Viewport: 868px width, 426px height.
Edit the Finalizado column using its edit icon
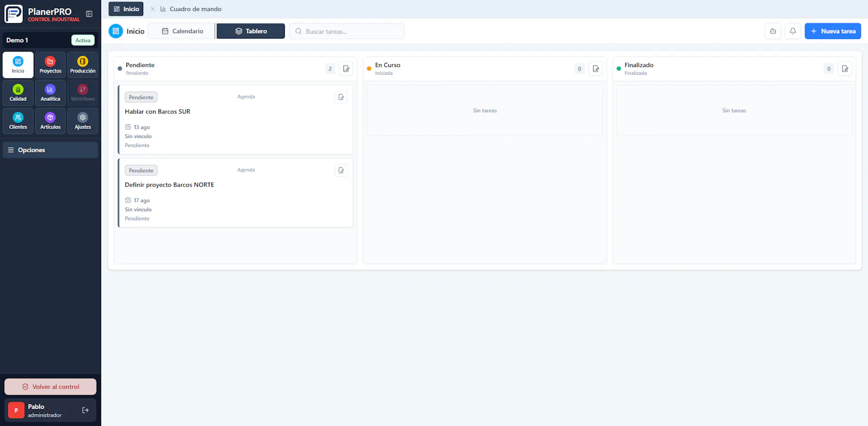pos(845,69)
